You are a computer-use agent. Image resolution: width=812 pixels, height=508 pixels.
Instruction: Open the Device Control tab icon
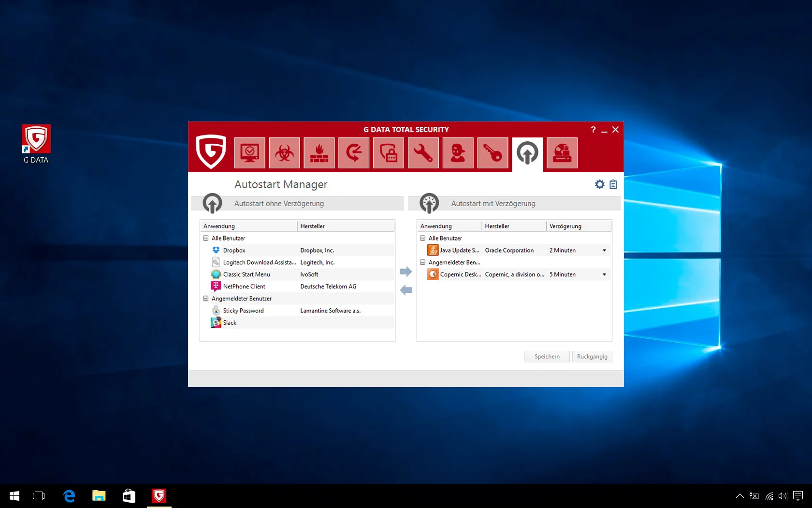[562, 153]
